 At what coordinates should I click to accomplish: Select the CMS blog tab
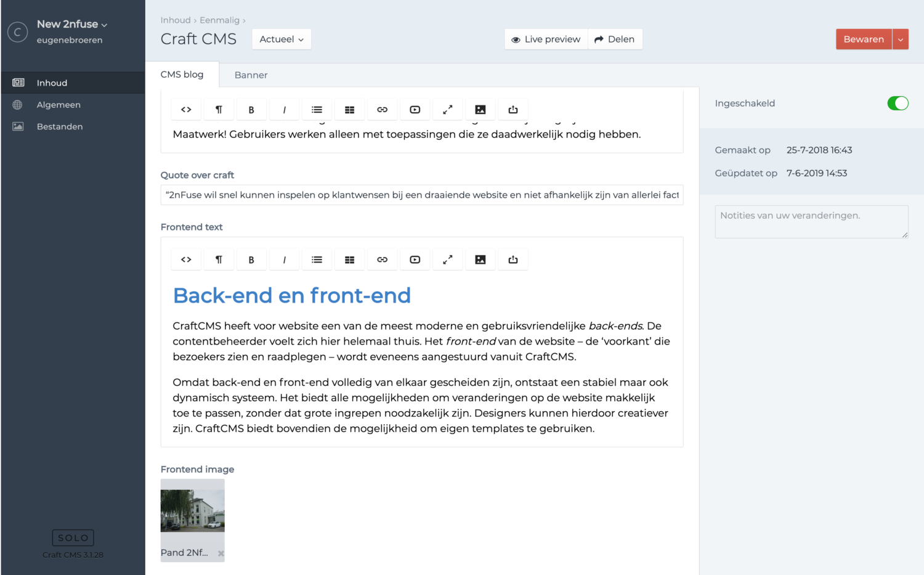[x=182, y=75]
